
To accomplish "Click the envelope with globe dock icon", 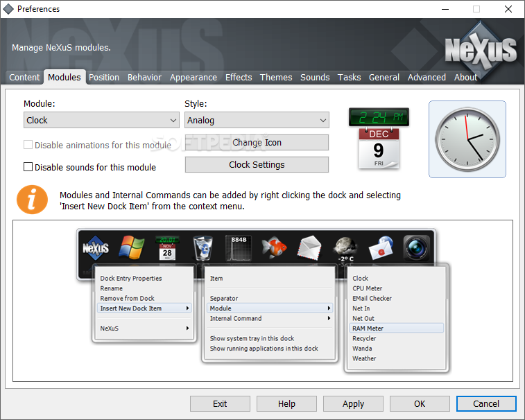I will pos(381,248).
